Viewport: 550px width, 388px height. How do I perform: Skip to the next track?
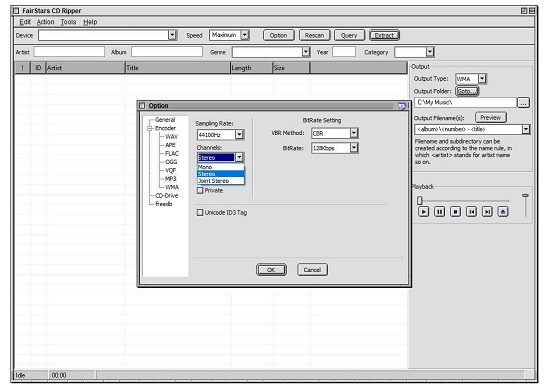pos(487,212)
